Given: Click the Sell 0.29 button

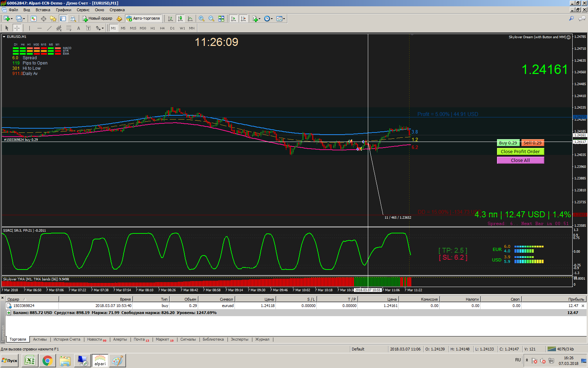Looking at the screenshot, I should (x=532, y=143).
